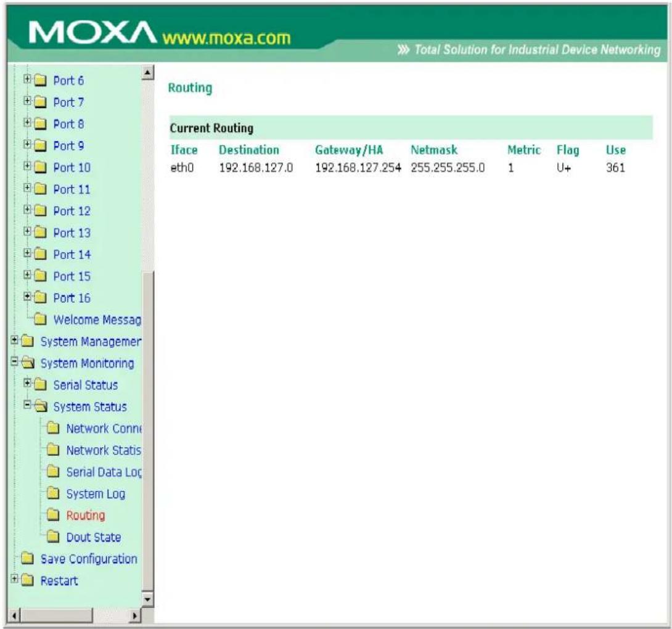Click the sidebar scroll down arrow
672x629 pixels.
point(147,599)
